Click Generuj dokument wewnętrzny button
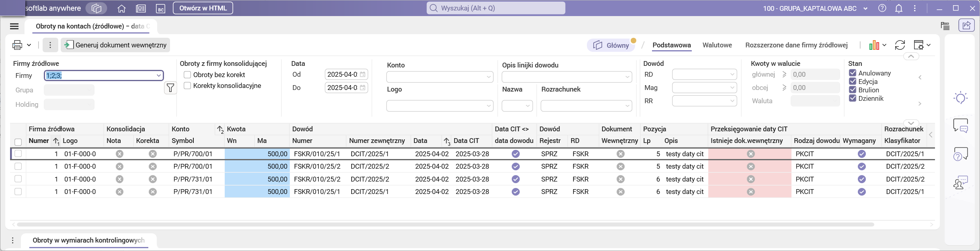Viewport: 980px width, 251px height. tap(116, 45)
